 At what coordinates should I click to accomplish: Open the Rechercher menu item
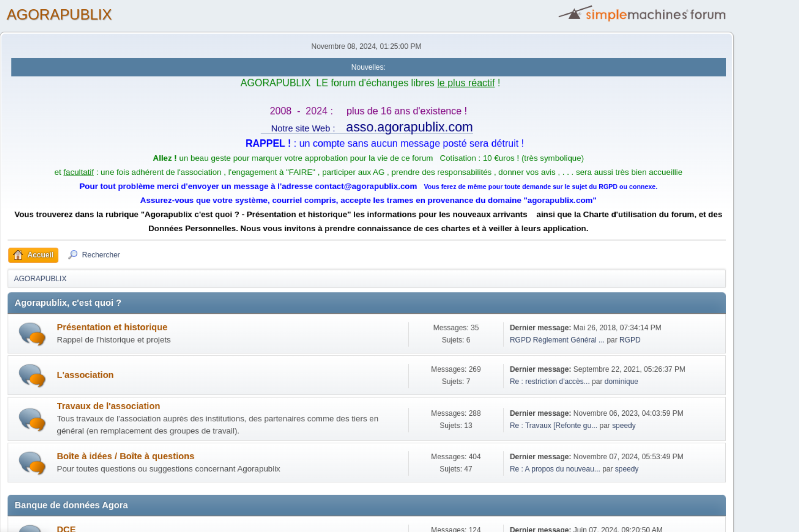[94, 255]
